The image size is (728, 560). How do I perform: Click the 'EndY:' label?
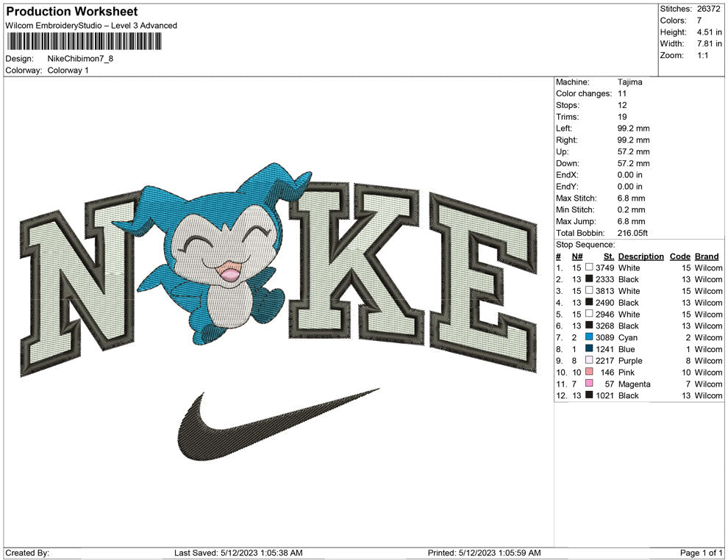tap(568, 187)
